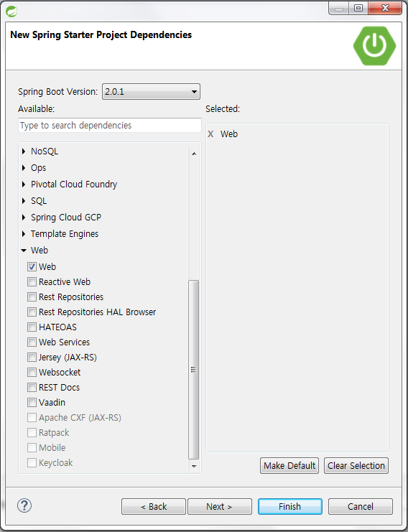Screen dimensions: 408x532
Task: Click the dependency list scrollbar thumb
Action: pos(193,370)
